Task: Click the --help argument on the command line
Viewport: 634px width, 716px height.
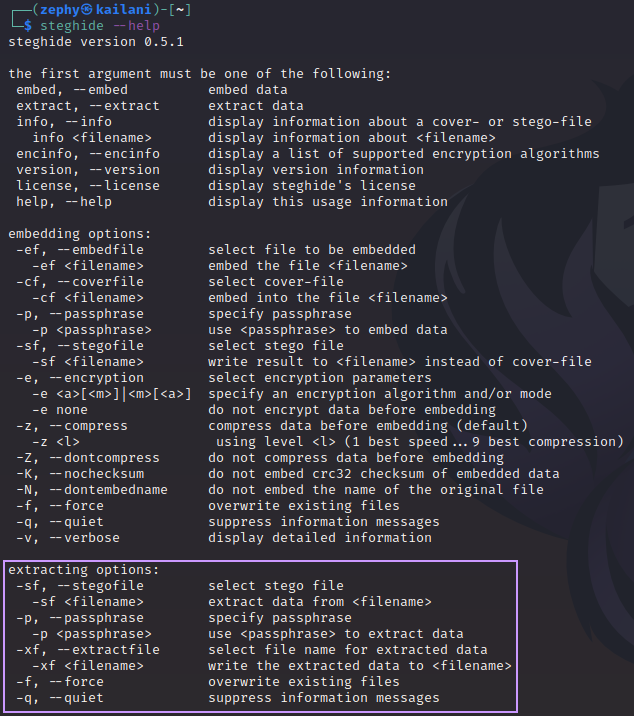Action: click(x=137, y=26)
